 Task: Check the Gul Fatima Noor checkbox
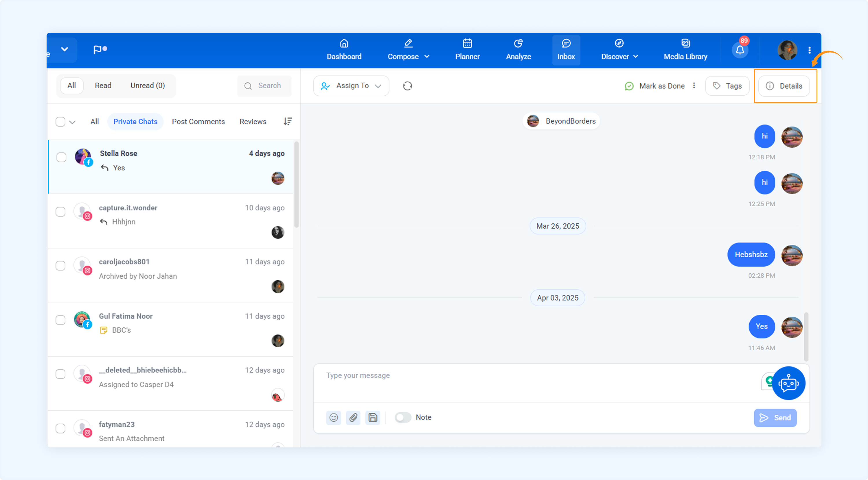[61, 320]
